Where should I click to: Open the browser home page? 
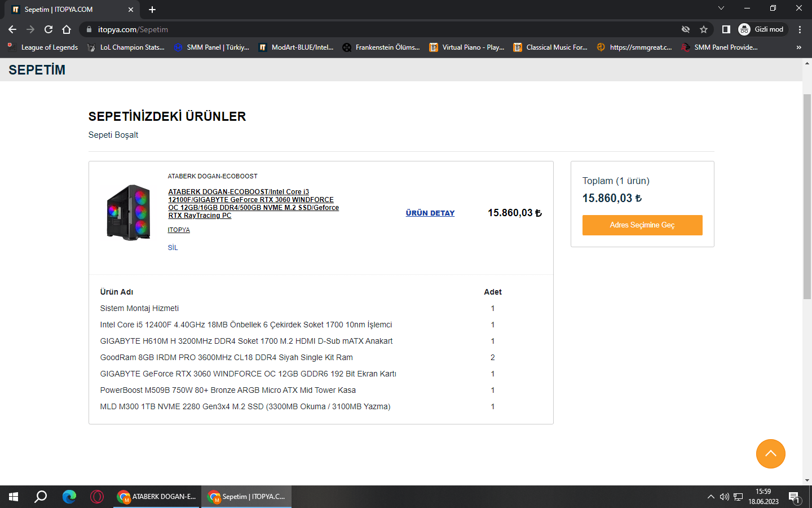[x=67, y=29]
